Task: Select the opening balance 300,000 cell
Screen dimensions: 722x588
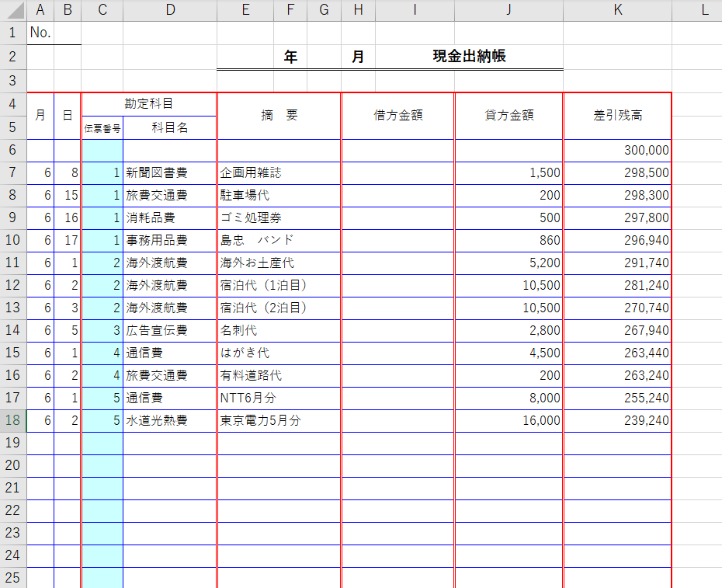Action: [x=617, y=151]
